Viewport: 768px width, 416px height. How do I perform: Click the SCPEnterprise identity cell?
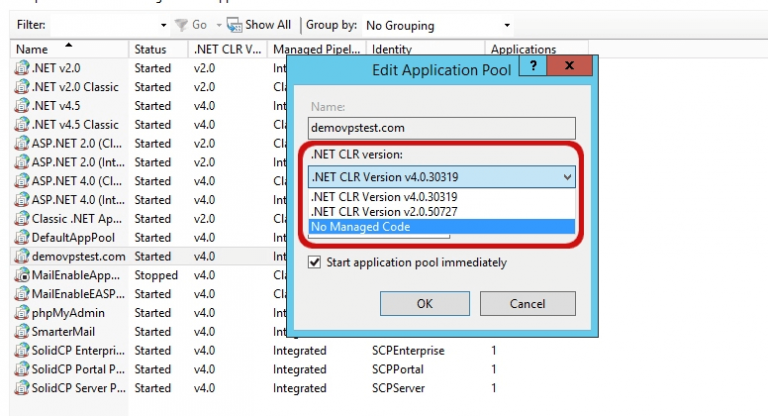[408, 351]
